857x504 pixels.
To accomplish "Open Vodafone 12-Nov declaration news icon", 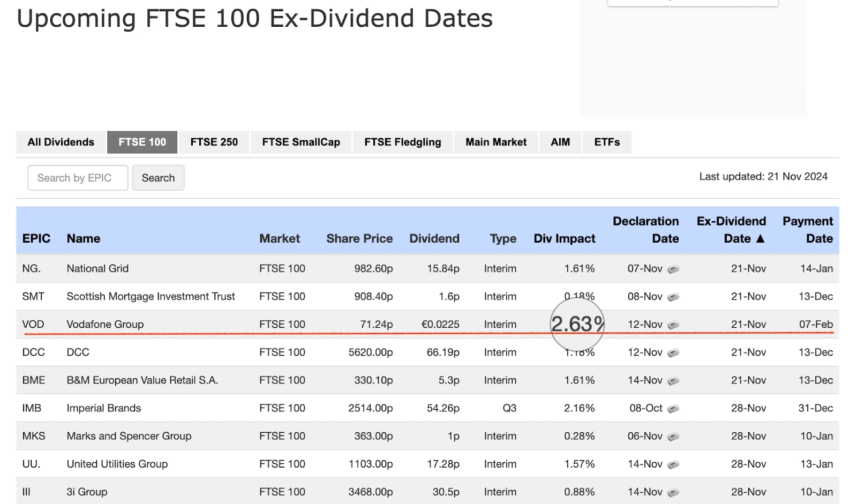I will [673, 325].
